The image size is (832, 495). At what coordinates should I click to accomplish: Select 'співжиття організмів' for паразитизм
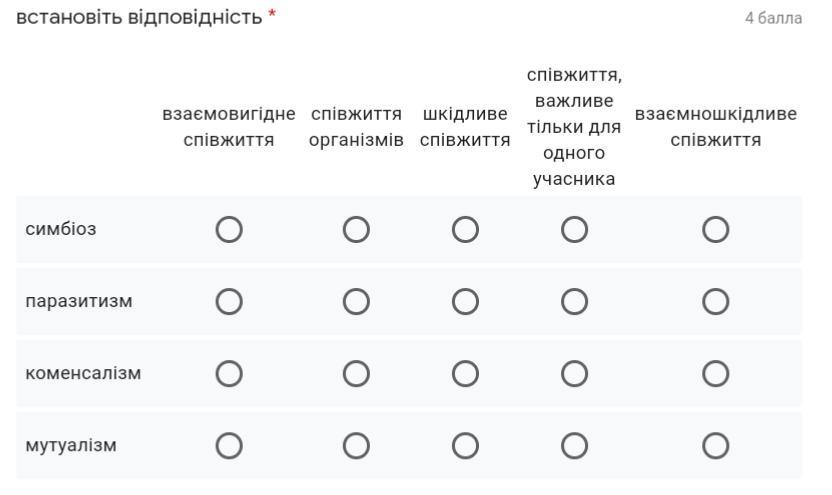pyautogui.click(x=356, y=302)
